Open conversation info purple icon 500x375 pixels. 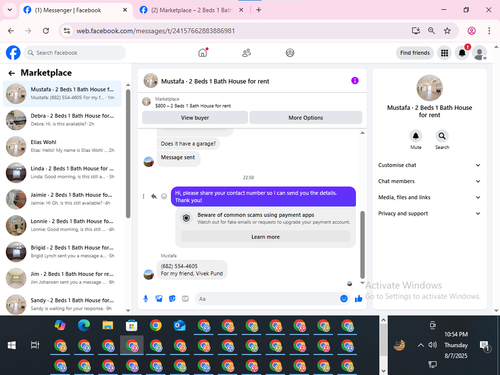click(355, 81)
